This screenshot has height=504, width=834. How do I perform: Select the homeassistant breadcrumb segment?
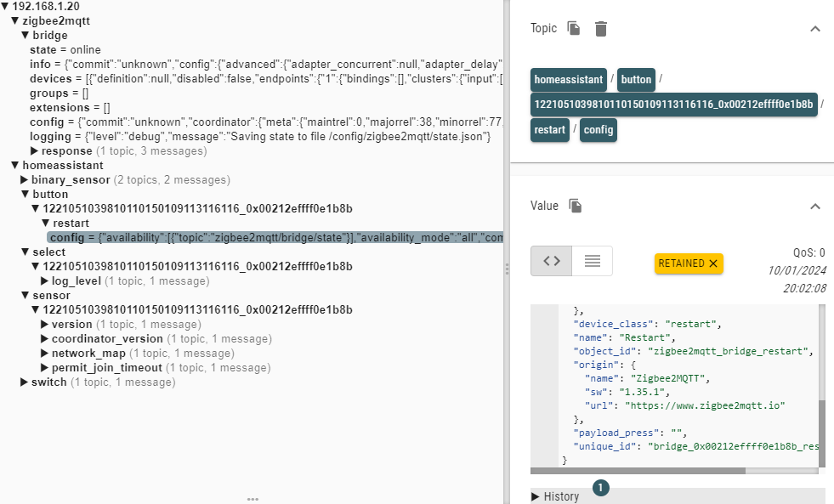pos(568,80)
